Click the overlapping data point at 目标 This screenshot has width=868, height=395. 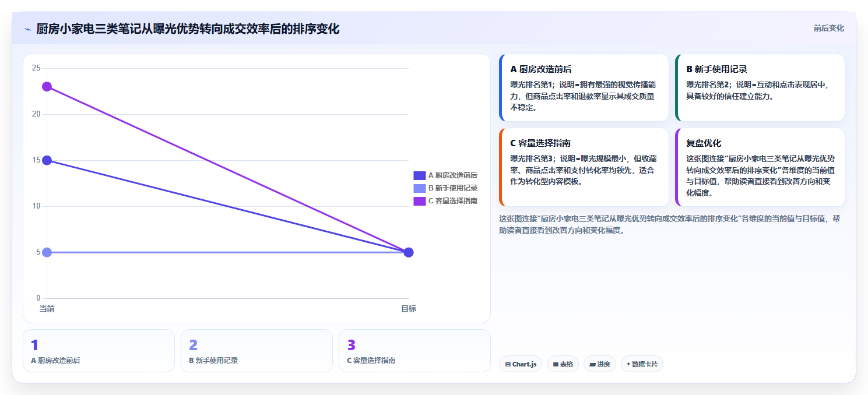tap(409, 252)
